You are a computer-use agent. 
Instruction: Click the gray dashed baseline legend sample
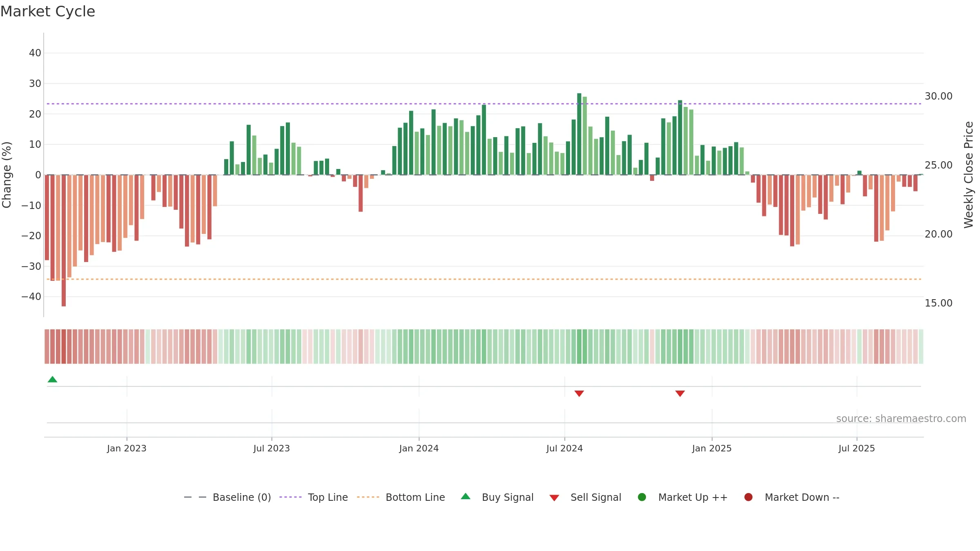(195, 497)
